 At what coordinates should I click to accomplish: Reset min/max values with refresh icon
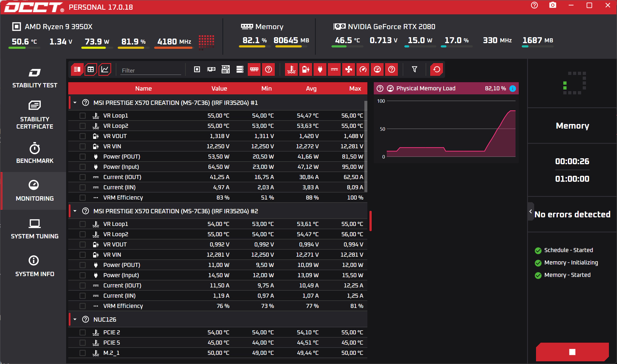pyautogui.click(x=437, y=70)
